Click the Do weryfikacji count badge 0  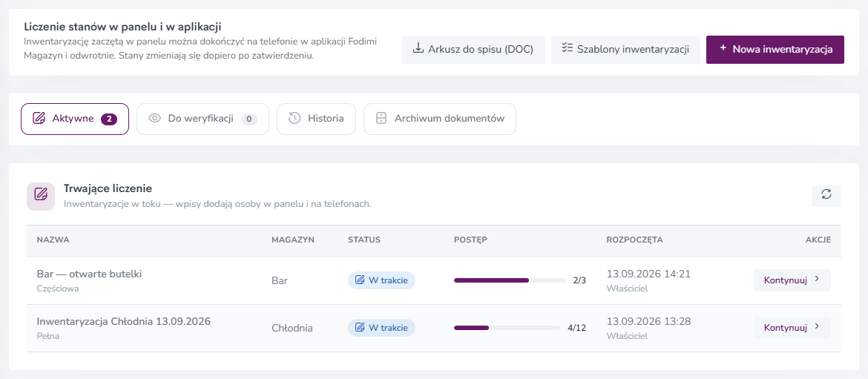249,119
